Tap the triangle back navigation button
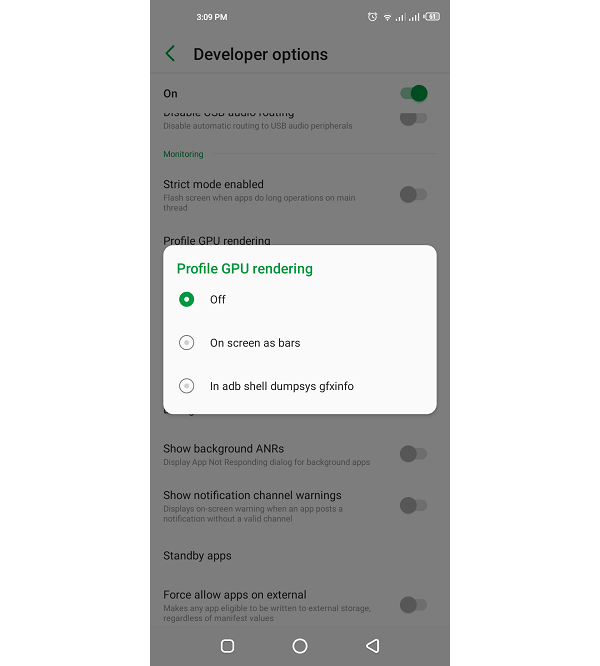Image resolution: width=600 pixels, height=666 pixels. tap(372, 646)
